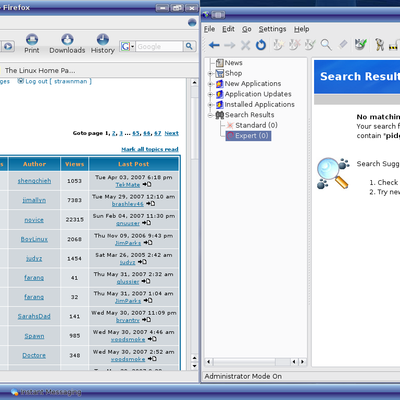400x400 pixels.
Task: Select Installed Applications in the CNR tree
Action: (x=259, y=104)
